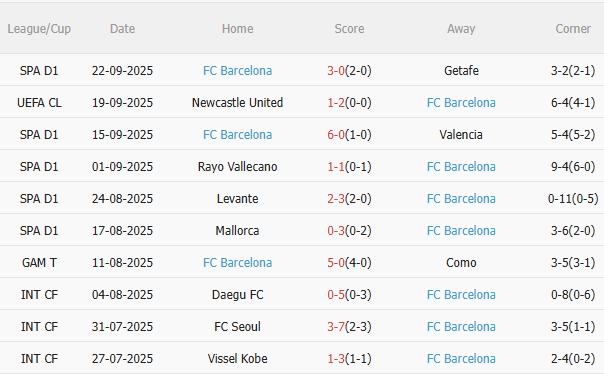
Task: Click the 3-0 score against Getafe
Action: (336, 70)
